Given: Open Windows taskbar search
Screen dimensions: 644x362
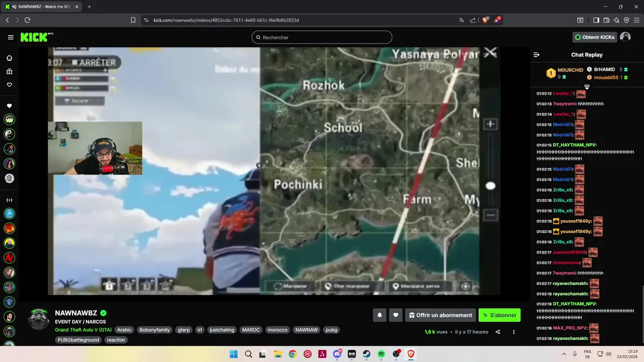Looking at the screenshot, I should [248, 354].
